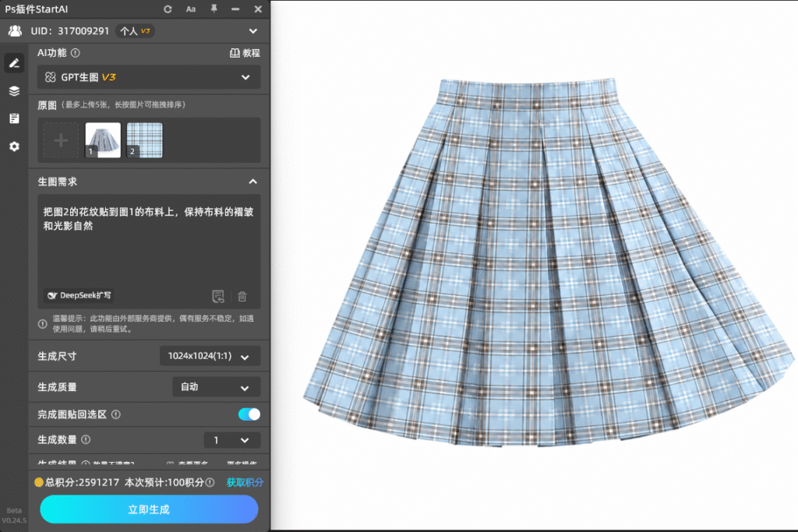Click the 获取积分 link

(245, 482)
